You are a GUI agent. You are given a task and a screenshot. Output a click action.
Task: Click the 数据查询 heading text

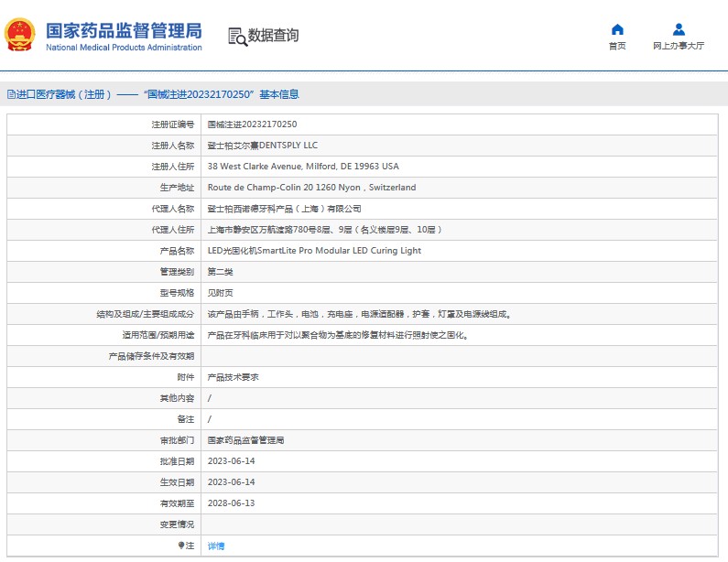pyautogui.click(x=273, y=36)
